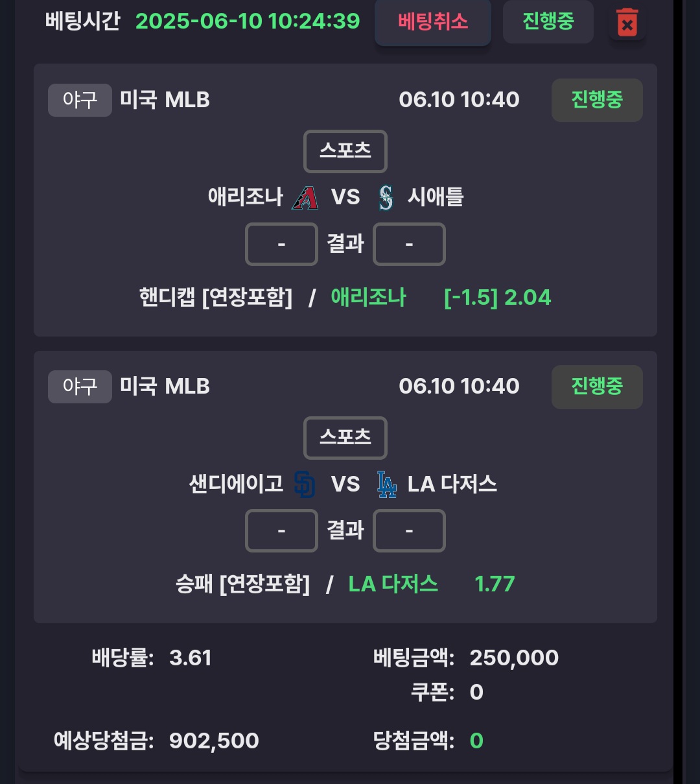Click the top 진행중 status button beside 베팅취소
This screenshot has height=784, width=700.
tap(548, 21)
